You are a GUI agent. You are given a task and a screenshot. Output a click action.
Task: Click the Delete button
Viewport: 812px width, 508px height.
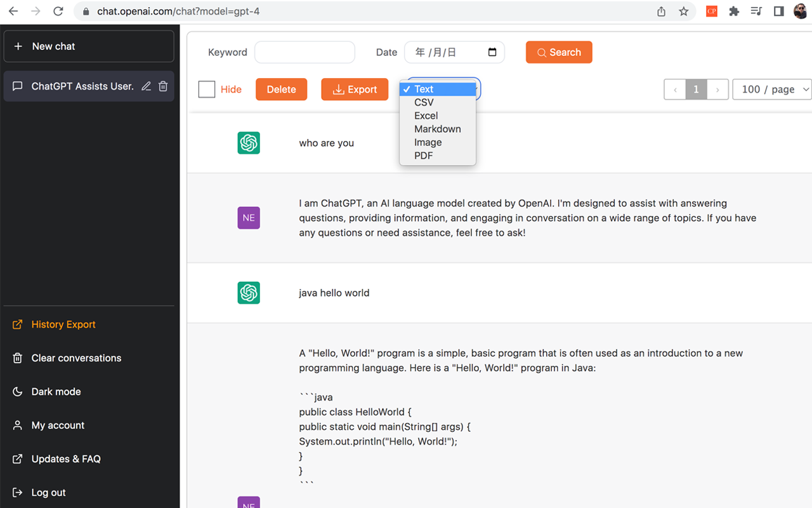click(x=281, y=90)
